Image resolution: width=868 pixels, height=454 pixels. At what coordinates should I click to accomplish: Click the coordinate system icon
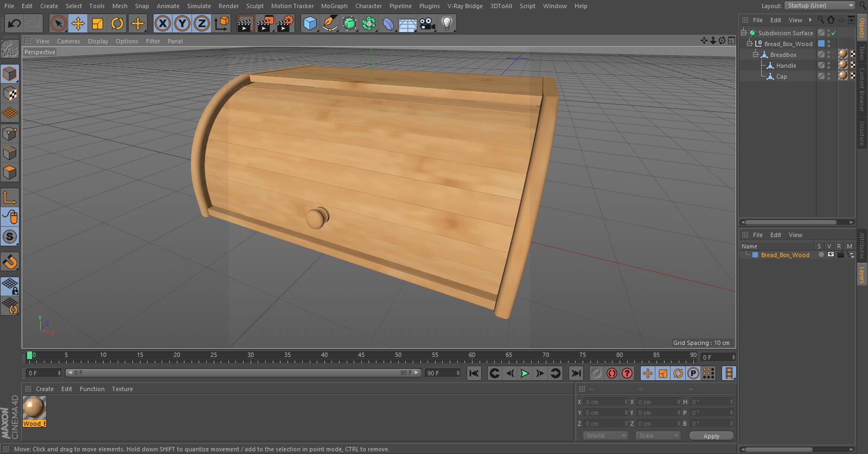222,23
